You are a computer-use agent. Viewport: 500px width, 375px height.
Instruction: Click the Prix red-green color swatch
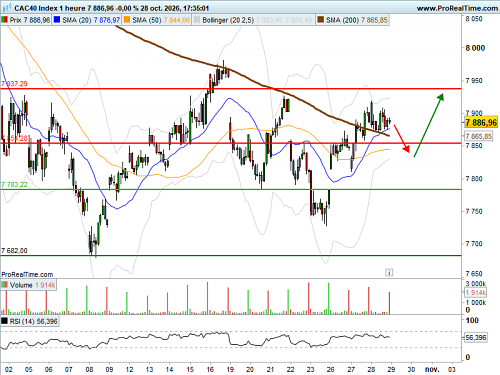pos(5,20)
